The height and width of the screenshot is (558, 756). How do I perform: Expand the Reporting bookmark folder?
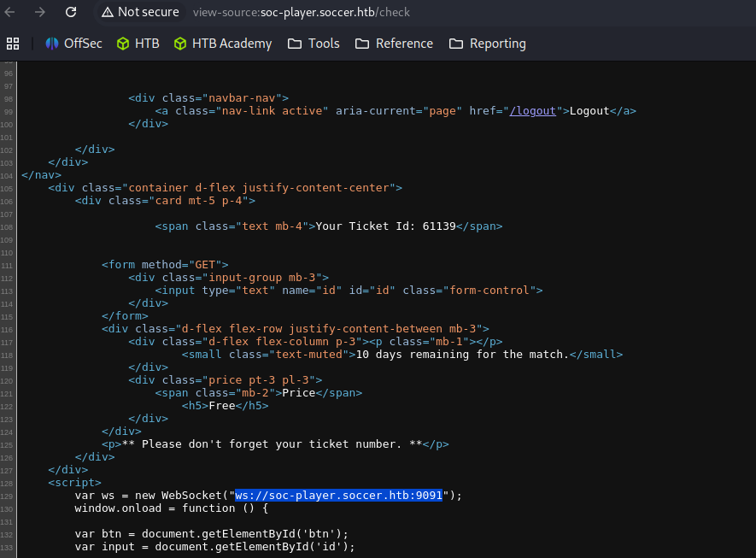tap(487, 44)
